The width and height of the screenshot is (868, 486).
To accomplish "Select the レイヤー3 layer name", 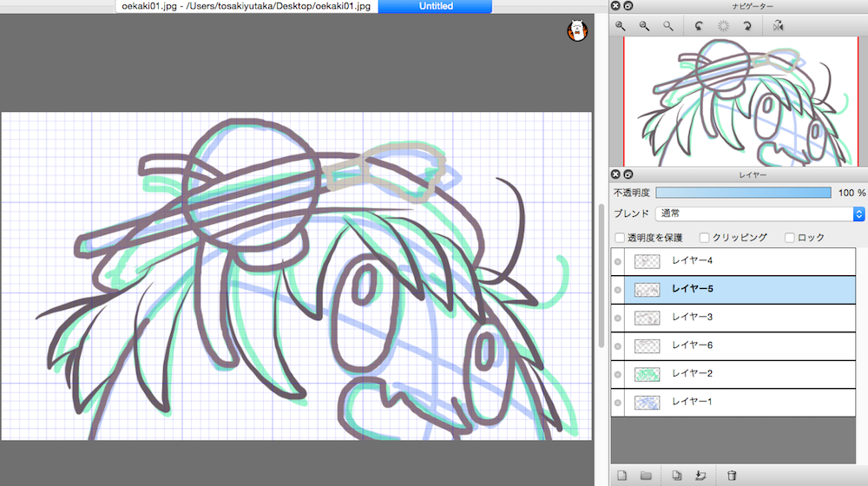I will pos(692,317).
